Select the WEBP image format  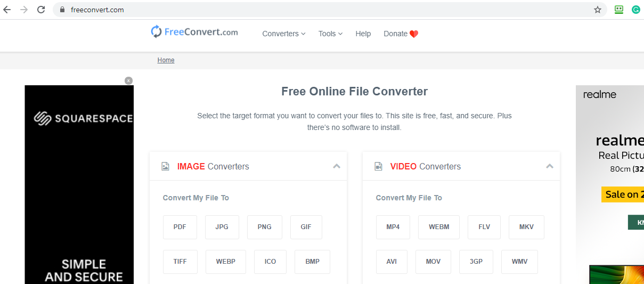pos(226,262)
